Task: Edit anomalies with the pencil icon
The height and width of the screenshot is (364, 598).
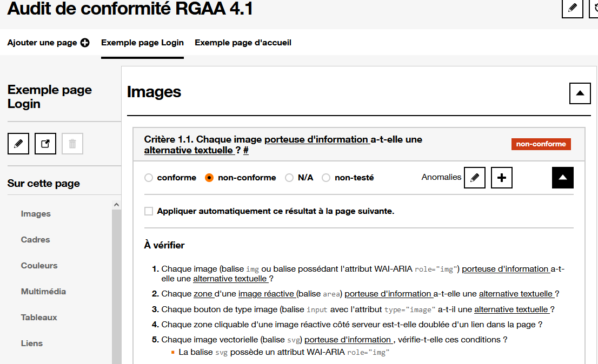Action: click(475, 178)
